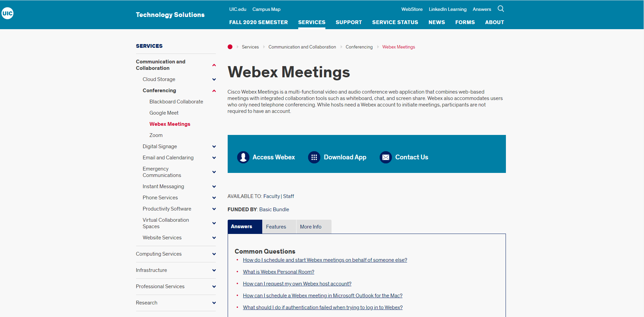
Task: Expand Productivity Software chevron
Action: pyautogui.click(x=214, y=209)
